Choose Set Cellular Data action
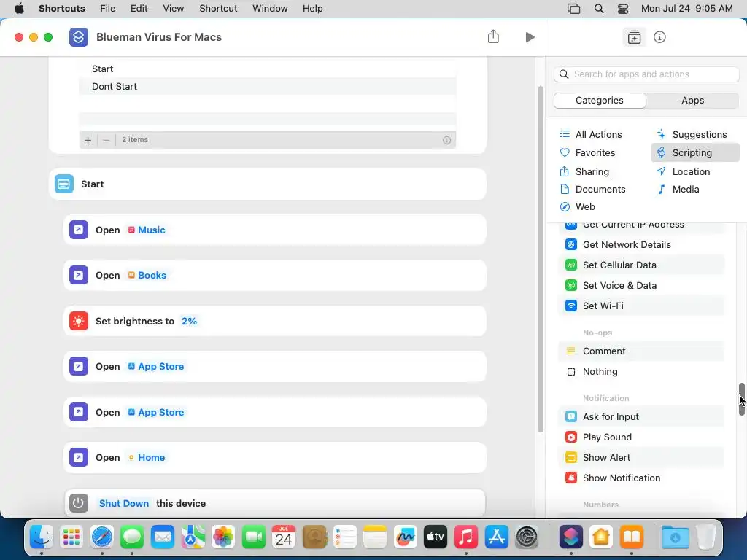Viewport: 747px width, 560px height. pos(640,265)
